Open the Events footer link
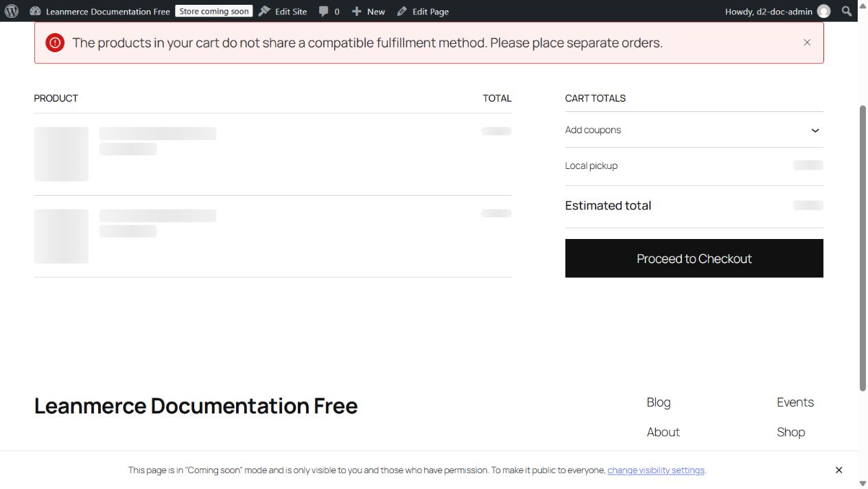868x489 pixels. (x=795, y=402)
